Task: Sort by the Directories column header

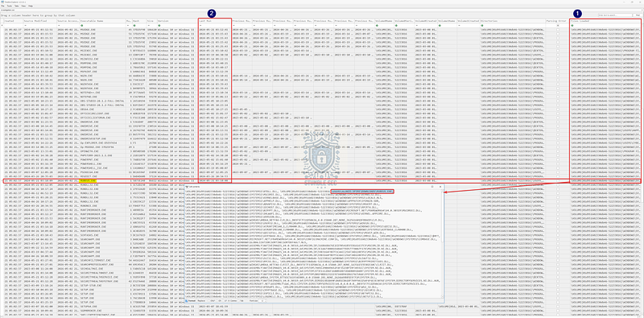Action: pyautogui.click(x=513, y=21)
